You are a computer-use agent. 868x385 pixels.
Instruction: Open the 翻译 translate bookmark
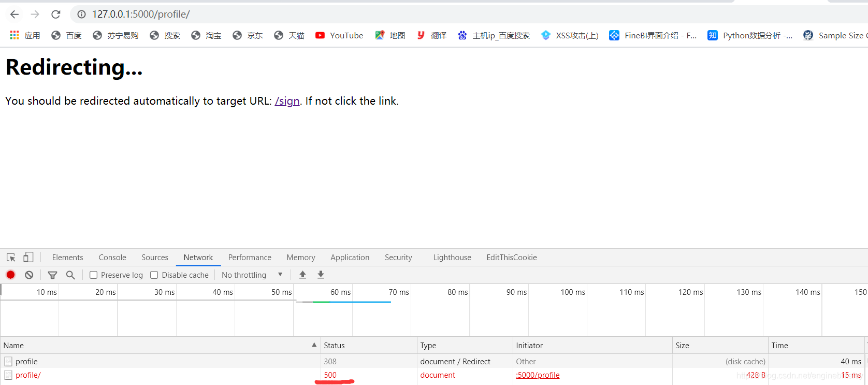(x=431, y=35)
